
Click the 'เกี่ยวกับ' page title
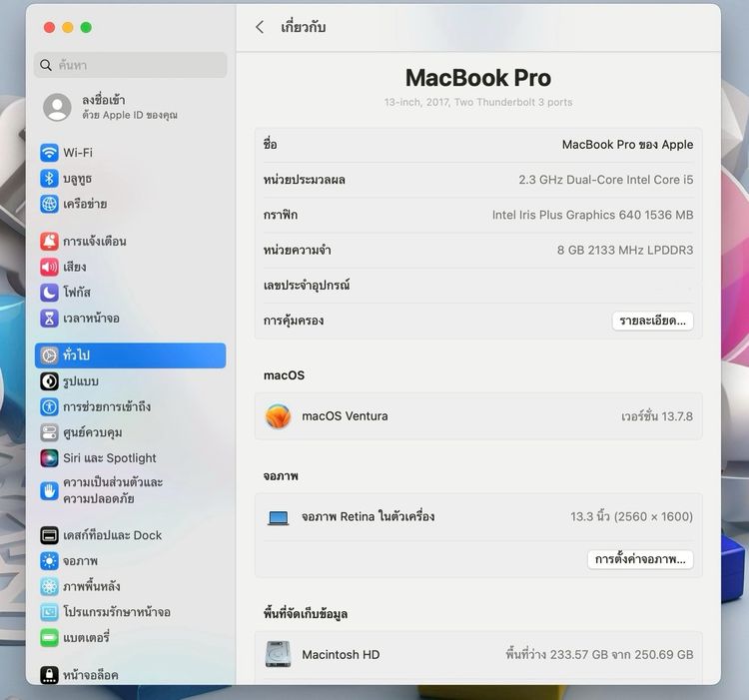click(x=303, y=27)
